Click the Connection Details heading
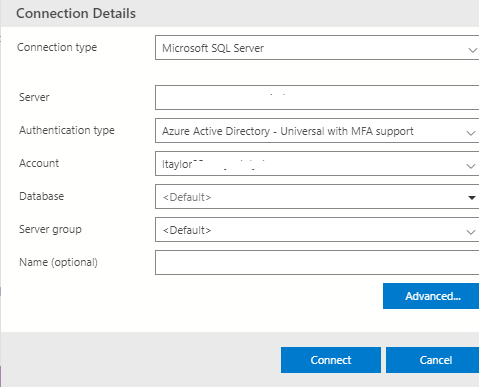This screenshot has height=387, width=479. pos(76,14)
